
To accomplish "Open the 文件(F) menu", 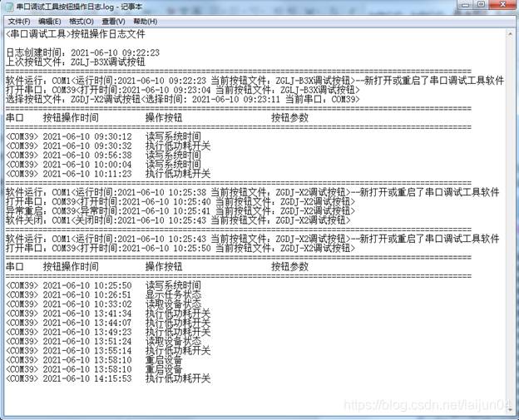I will point(19,22).
